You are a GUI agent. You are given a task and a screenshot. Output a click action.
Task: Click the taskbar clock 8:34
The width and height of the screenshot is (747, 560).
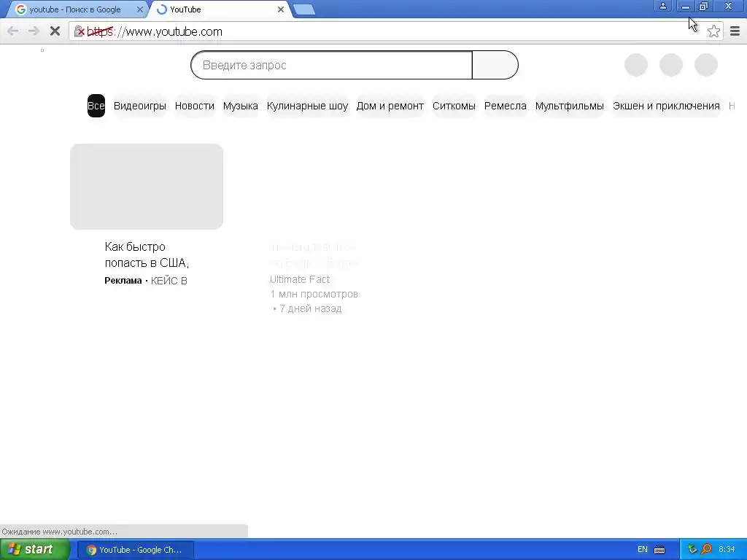coord(727,550)
